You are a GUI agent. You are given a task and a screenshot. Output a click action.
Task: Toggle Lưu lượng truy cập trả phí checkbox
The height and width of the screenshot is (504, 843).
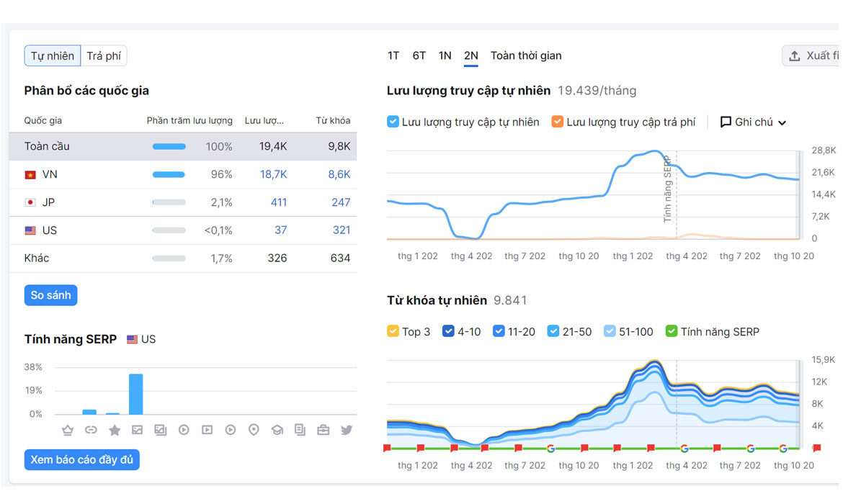(558, 122)
